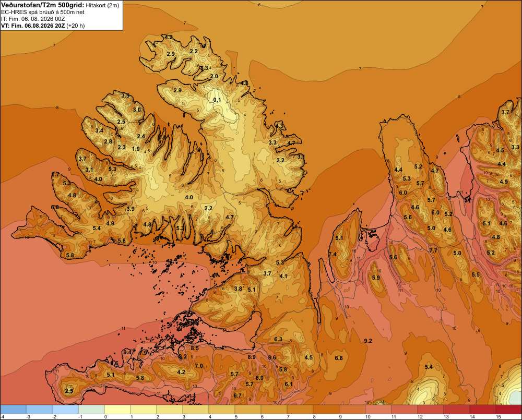The width and height of the screenshot is (522, 420).
Task: Select the VT valid time line in the header
Action: click(x=43, y=26)
